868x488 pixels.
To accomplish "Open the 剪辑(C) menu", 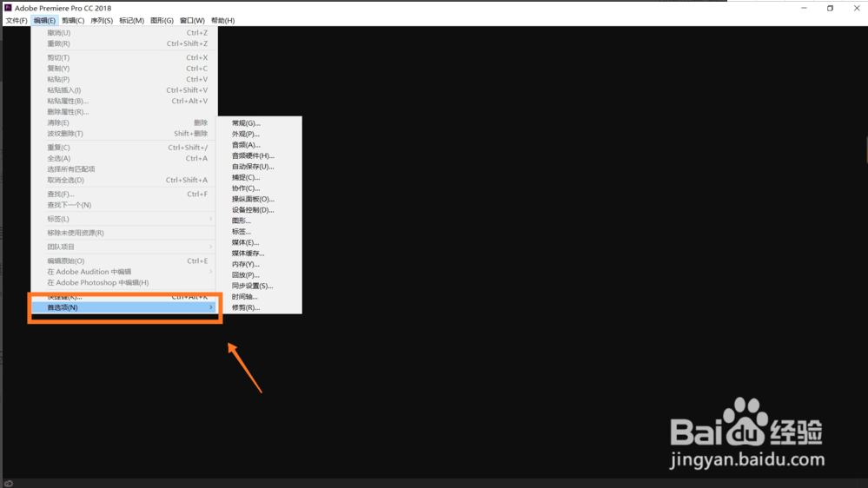I will pos(73,21).
